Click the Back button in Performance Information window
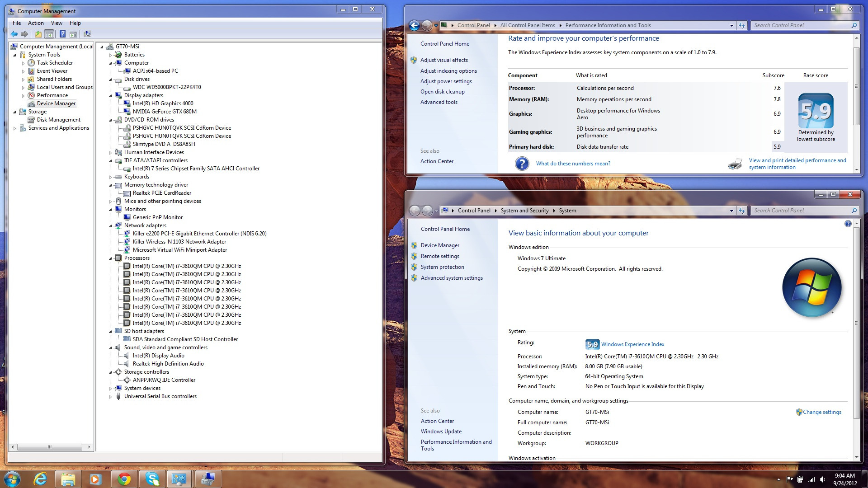Viewport: 868px width, 488px height. 414,25
